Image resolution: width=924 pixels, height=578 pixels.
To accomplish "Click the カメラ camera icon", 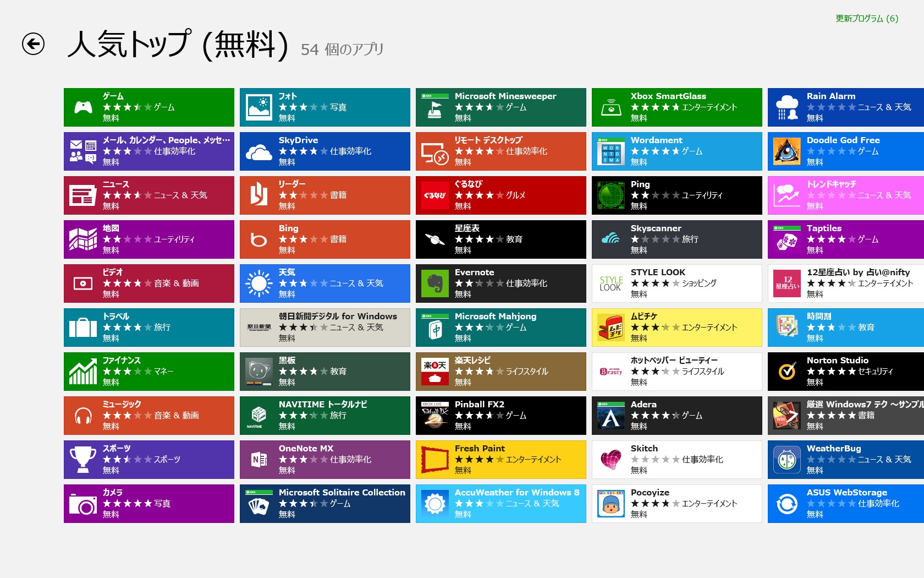I will click(83, 504).
